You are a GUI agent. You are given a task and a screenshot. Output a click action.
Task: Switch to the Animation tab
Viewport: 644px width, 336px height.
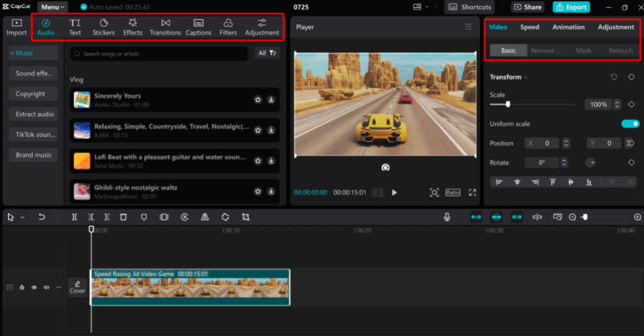[568, 27]
